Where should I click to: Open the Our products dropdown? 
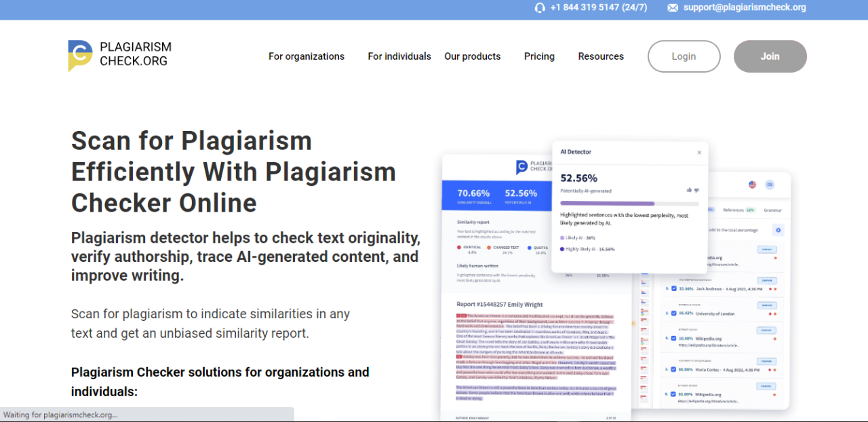(472, 56)
